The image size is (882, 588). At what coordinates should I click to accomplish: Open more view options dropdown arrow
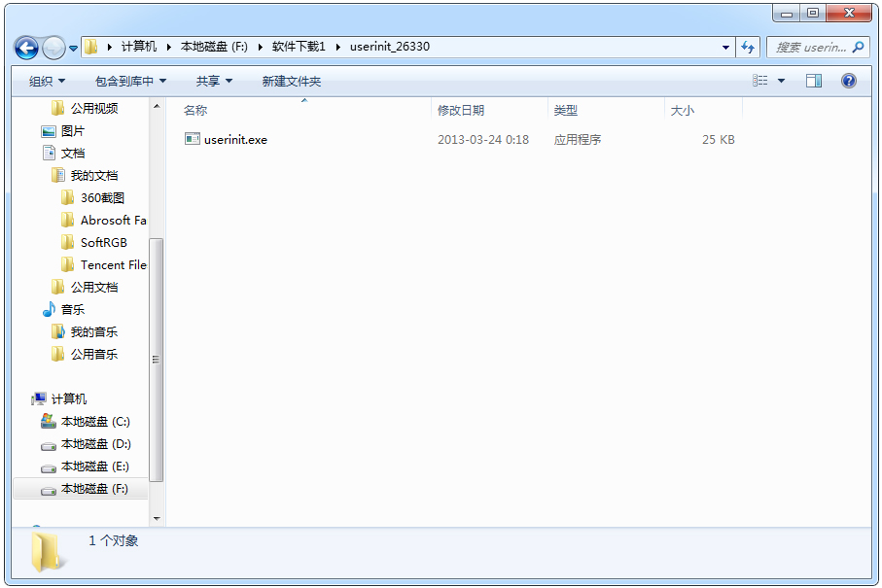[x=781, y=81]
